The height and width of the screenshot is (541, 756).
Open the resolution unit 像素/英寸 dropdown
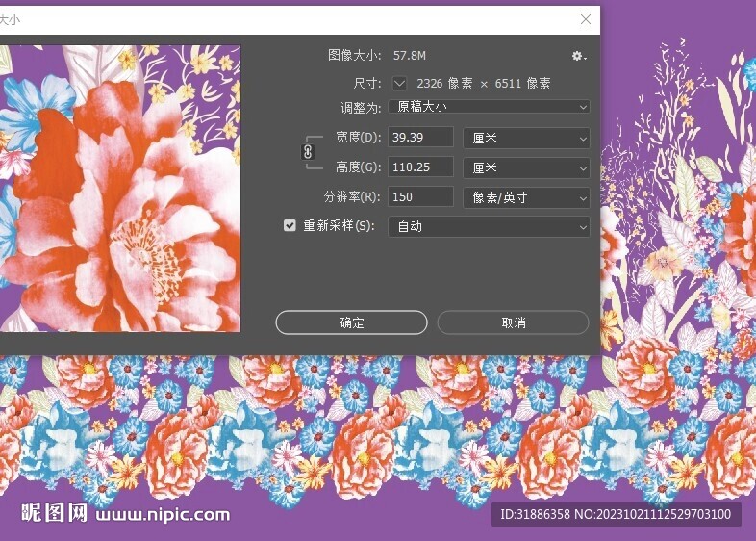pos(526,197)
